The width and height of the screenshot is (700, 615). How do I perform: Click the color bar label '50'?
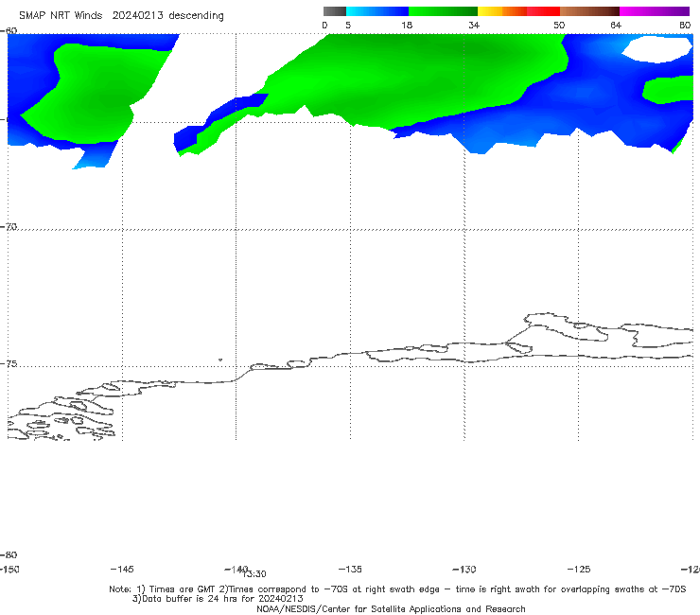pyautogui.click(x=559, y=25)
